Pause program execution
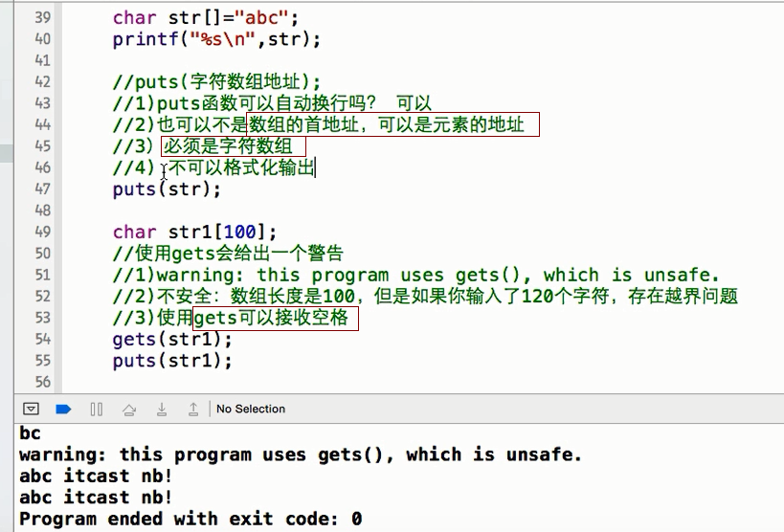This screenshot has height=532, width=784. point(97,410)
